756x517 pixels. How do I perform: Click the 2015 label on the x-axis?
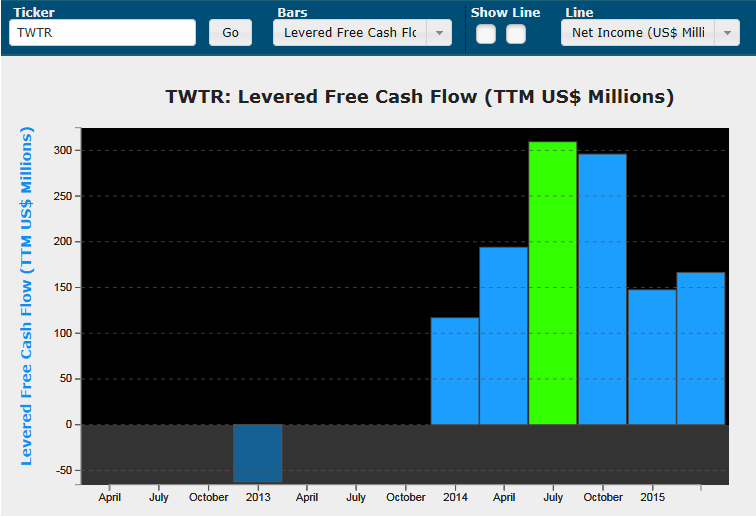(x=652, y=497)
